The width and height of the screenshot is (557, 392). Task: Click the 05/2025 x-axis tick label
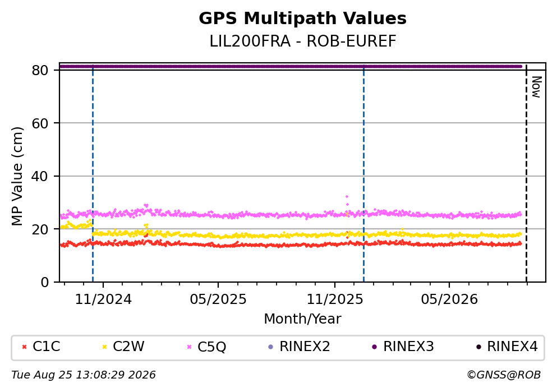click(x=218, y=299)
